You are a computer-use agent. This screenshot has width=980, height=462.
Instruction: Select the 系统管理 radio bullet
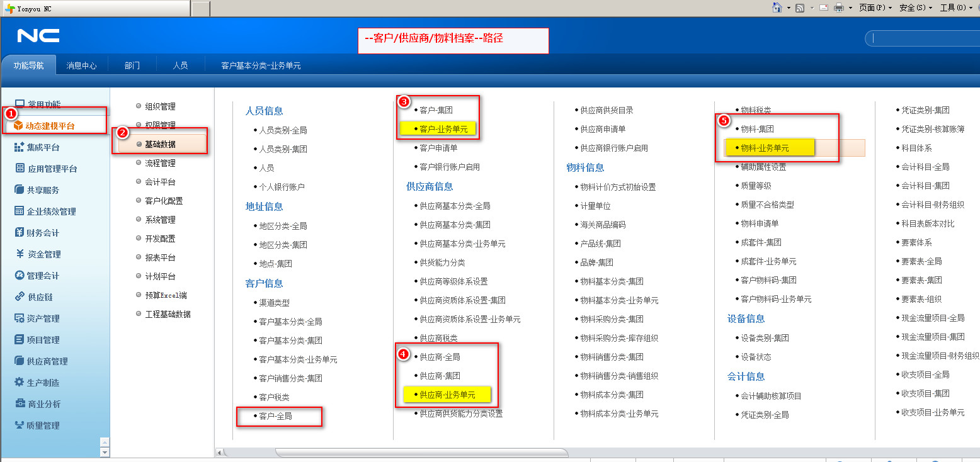[x=139, y=220]
